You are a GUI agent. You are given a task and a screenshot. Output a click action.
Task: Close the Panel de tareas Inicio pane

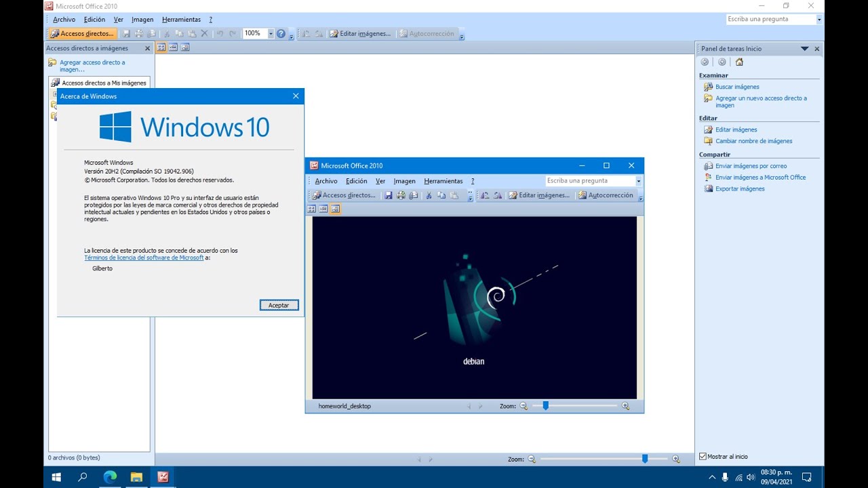816,49
